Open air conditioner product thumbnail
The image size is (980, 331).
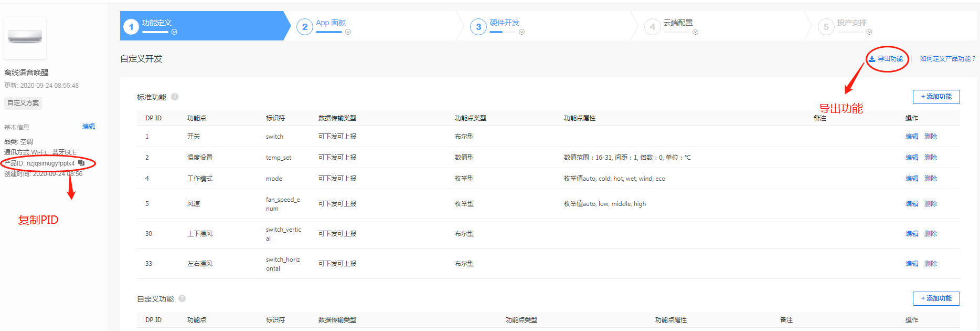coord(25,37)
